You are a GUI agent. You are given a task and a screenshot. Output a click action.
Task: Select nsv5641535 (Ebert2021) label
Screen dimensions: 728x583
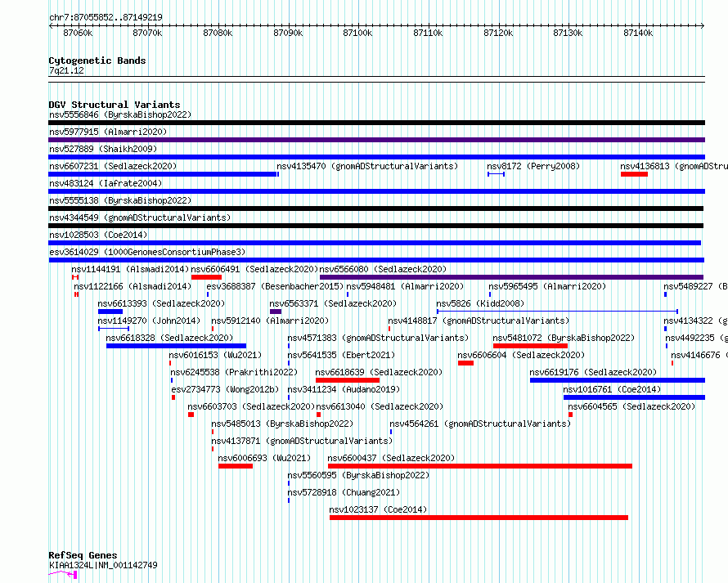tap(341, 355)
